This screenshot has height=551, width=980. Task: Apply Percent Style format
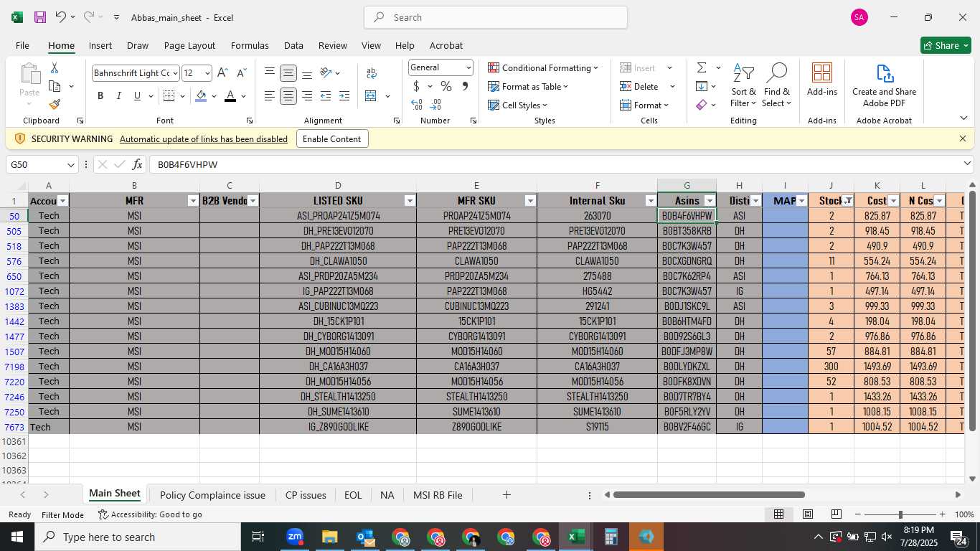446,86
